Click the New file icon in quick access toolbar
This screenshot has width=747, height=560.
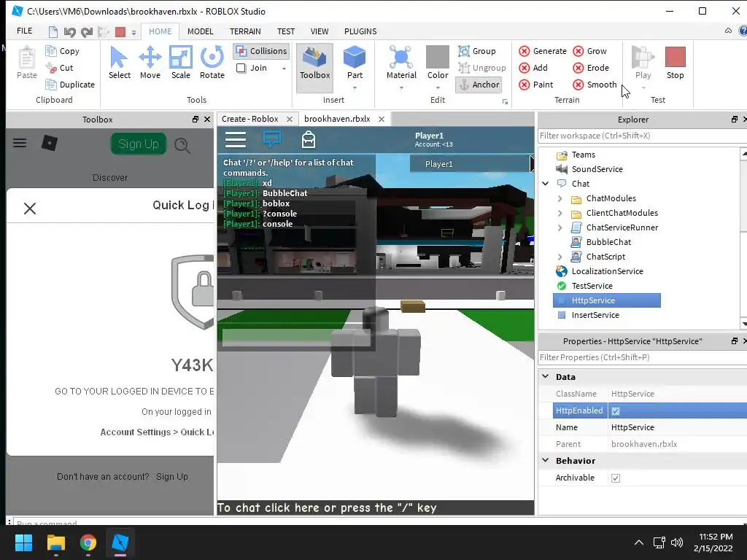point(53,32)
